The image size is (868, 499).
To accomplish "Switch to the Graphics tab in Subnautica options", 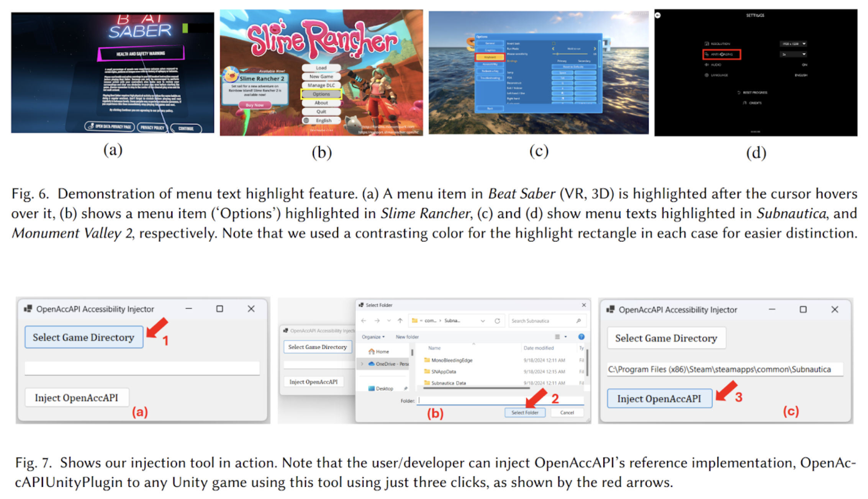I will click(x=490, y=50).
